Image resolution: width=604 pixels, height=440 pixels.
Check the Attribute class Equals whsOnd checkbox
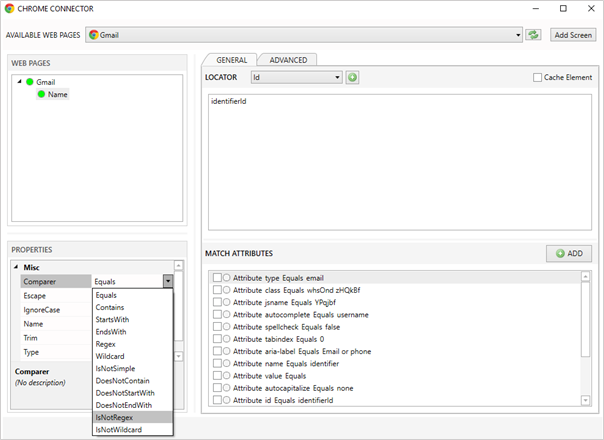point(217,290)
